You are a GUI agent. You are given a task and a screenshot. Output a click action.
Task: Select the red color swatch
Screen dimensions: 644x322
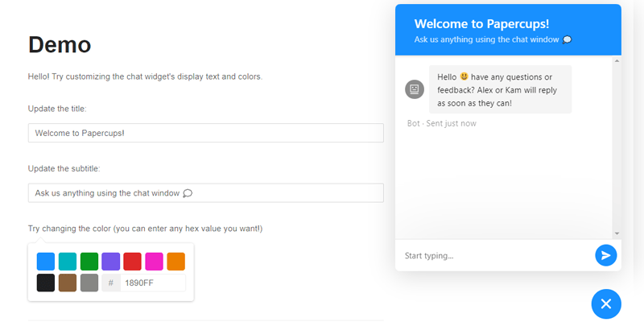[x=133, y=261]
